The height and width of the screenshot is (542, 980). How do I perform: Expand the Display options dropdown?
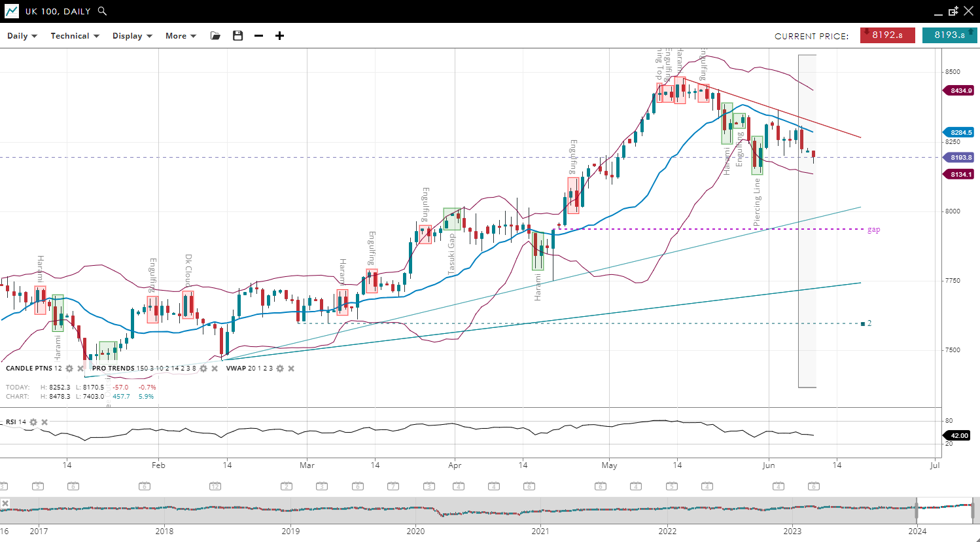click(132, 36)
